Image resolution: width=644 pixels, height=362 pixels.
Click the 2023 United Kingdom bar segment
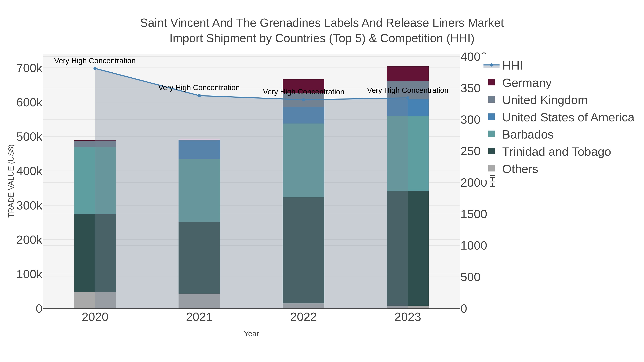click(x=408, y=90)
